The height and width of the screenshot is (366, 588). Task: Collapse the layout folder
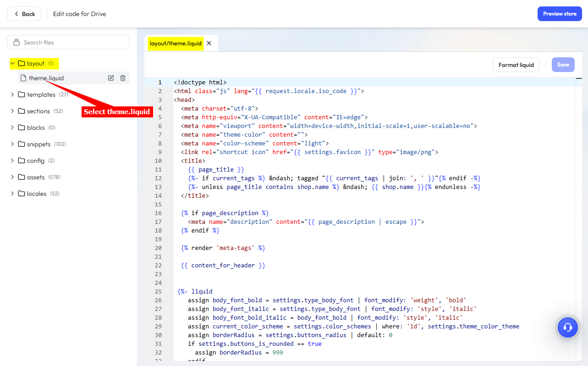12,63
